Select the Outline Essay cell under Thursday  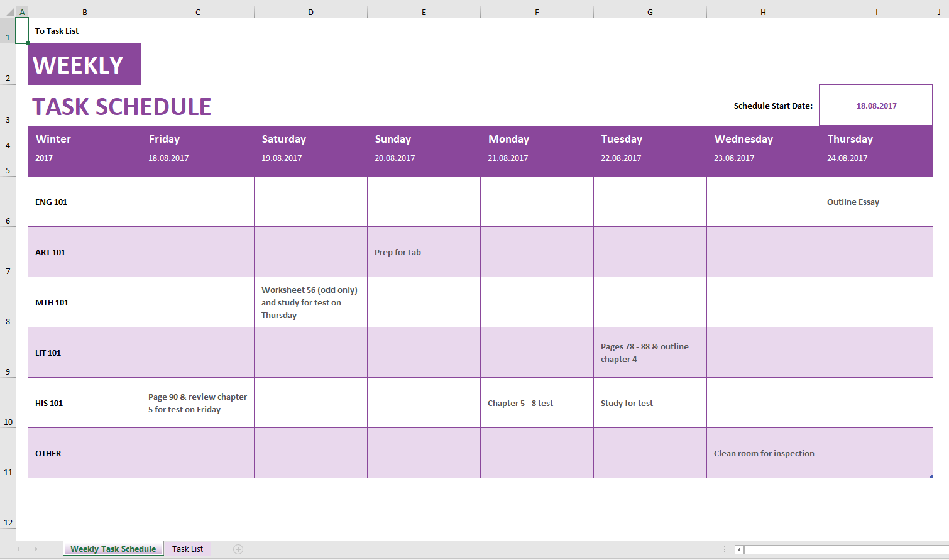(x=875, y=201)
